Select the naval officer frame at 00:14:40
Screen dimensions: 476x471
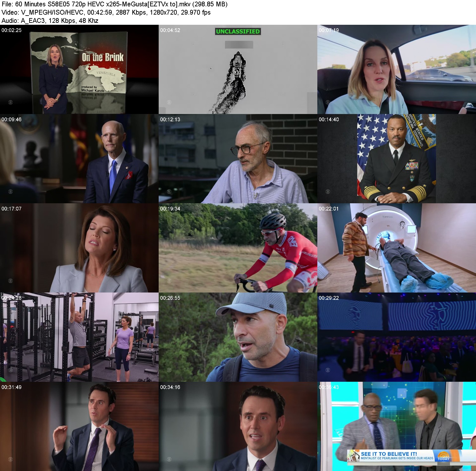tap(397, 158)
